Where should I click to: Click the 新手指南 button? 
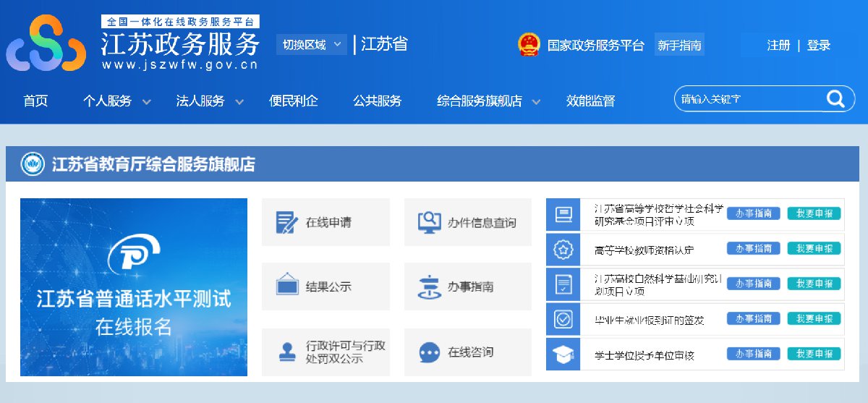pos(679,45)
